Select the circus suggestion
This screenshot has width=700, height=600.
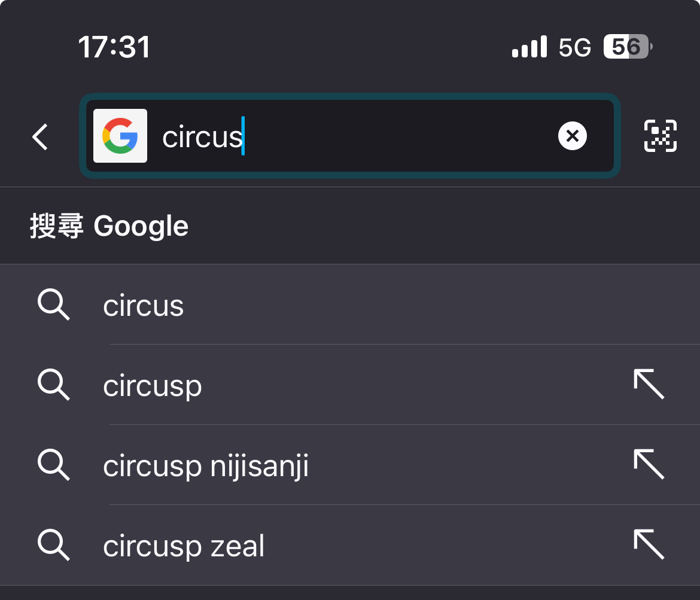click(350, 304)
